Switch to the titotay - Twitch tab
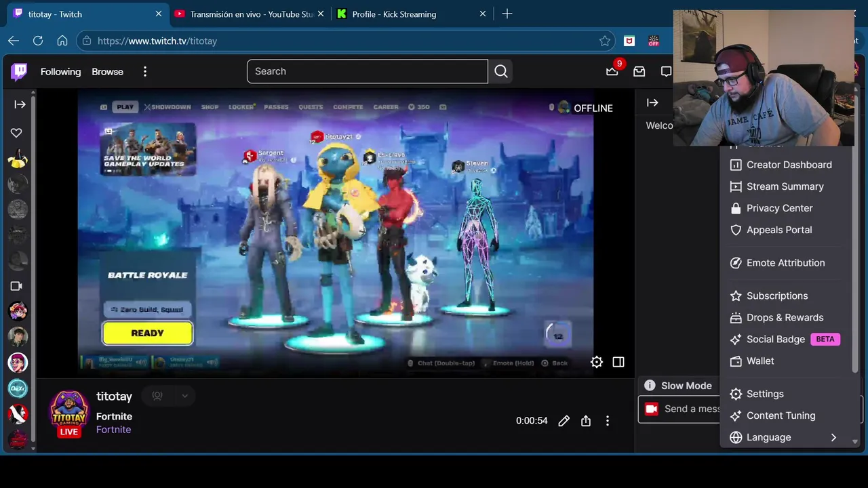Viewport: 868px width, 488px height. point(88,14)
